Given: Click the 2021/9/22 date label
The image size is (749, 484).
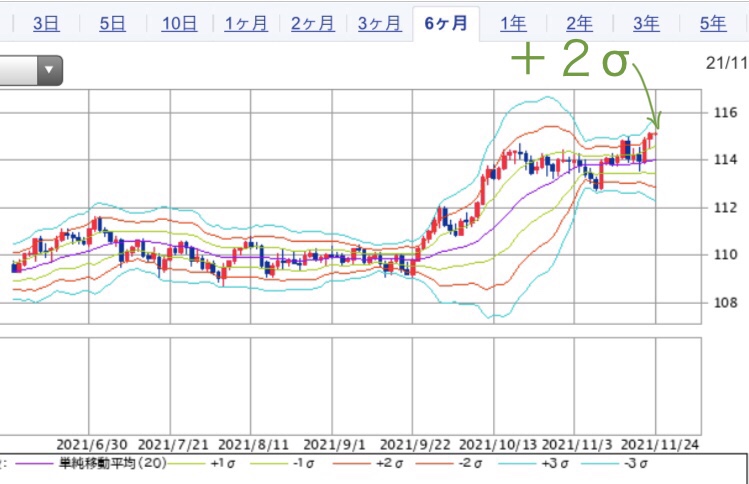Looking at the screenshot, I should tap(415, 445).
